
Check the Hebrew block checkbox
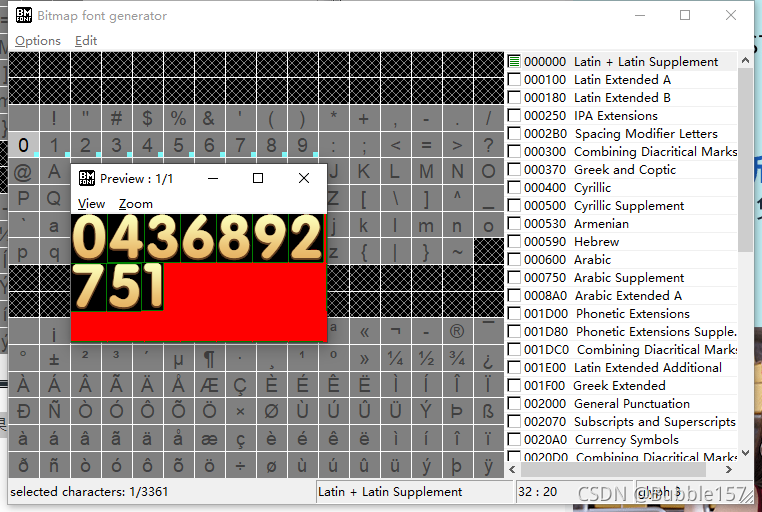514,241
